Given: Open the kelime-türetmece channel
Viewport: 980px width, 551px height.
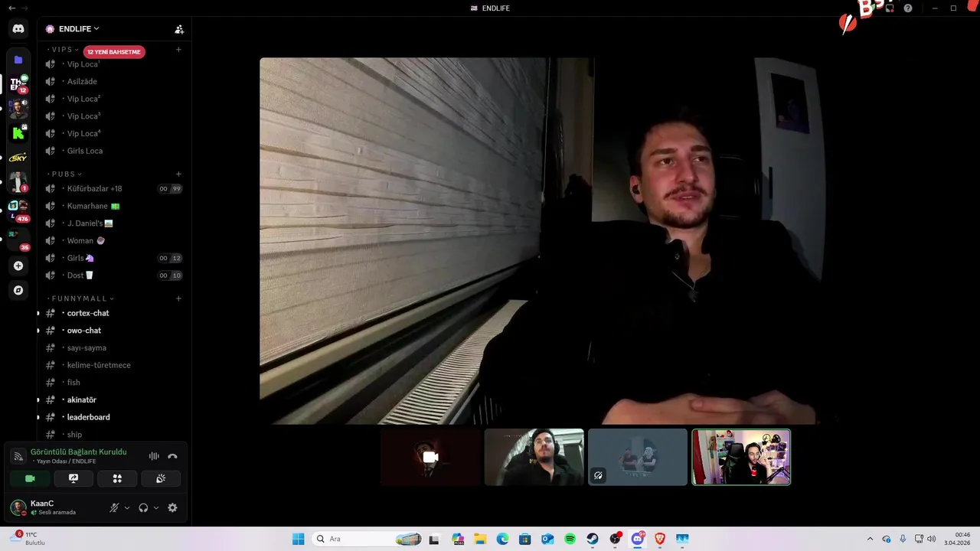Looking at the screenshot, I should 113,365.
